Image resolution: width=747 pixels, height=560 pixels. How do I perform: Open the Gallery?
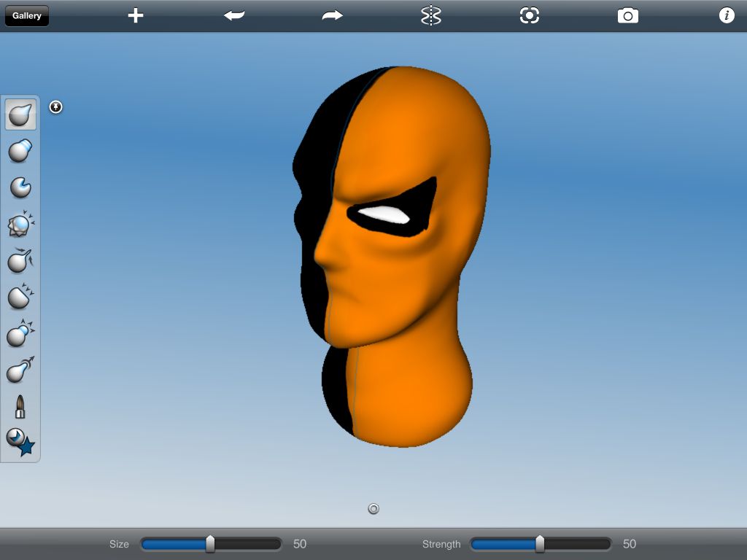(27, 16)
